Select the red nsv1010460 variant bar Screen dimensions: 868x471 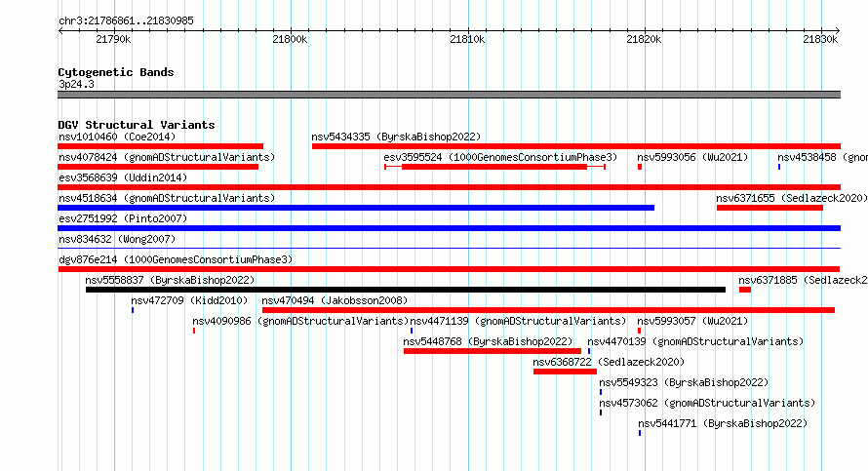pyautogui.click(x=161, y=146)
